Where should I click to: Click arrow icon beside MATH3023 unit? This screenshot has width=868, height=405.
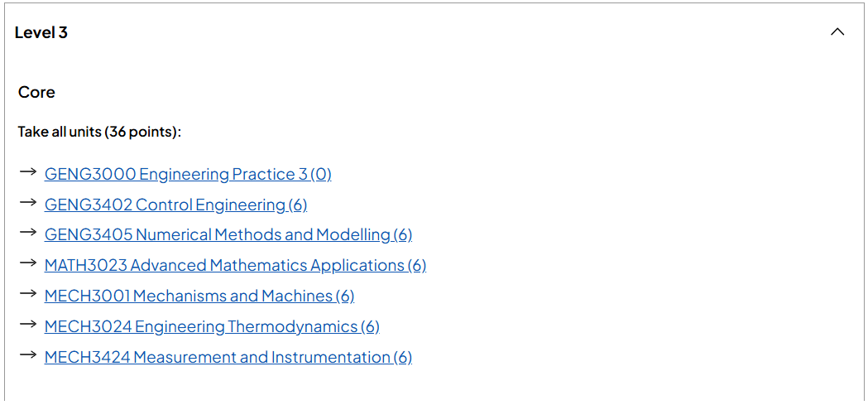tap(27, 263)
